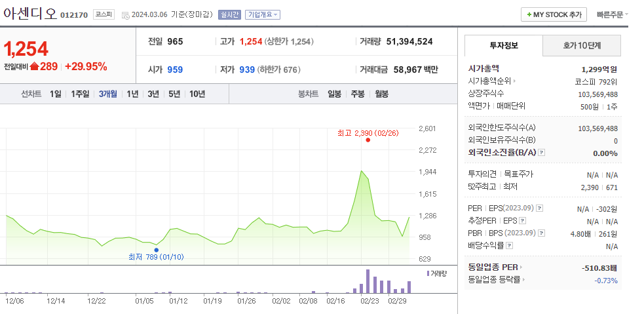644x314 pixels.
Task: Switch to the 투자정보 tab
Action: coord(504,45)
